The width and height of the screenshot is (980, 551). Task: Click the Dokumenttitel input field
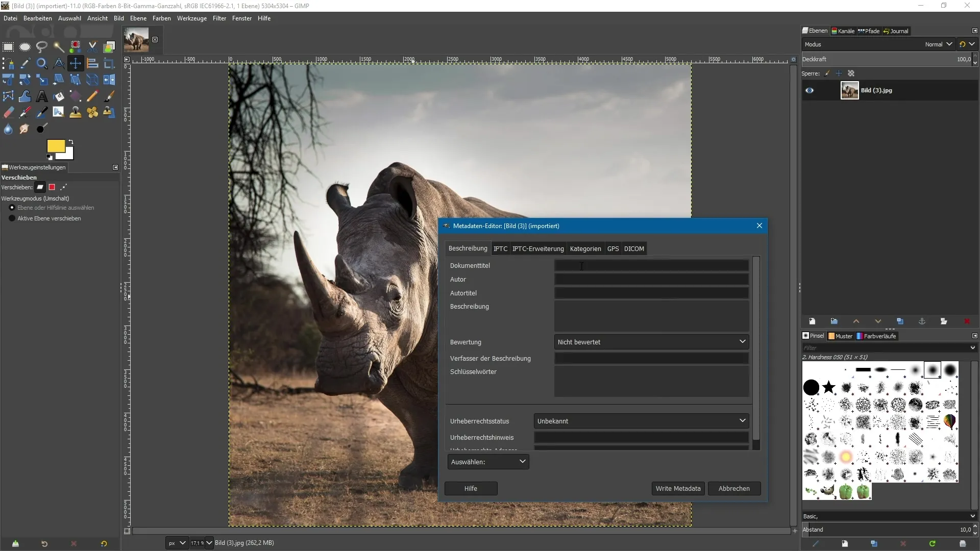tap(651, 266)
